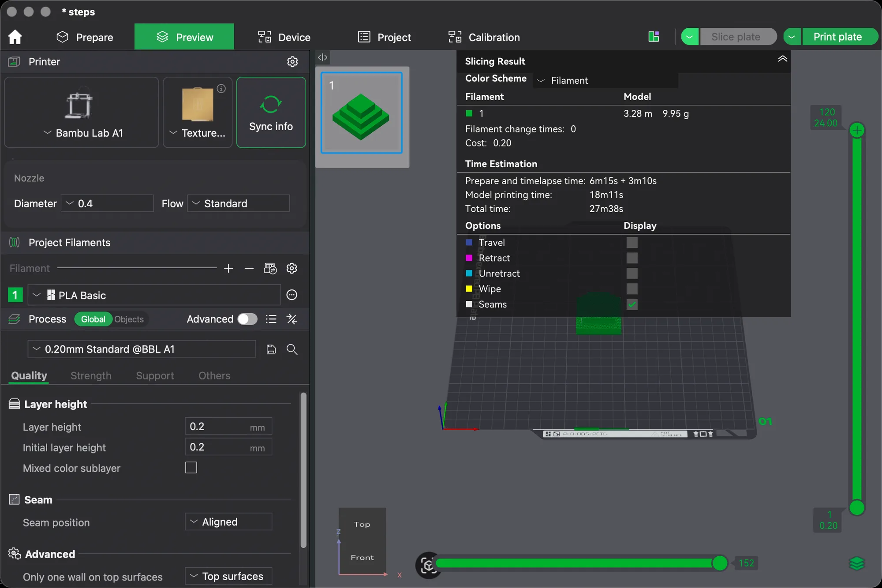882x588 pixels.
Task: Add custom G-code plus on layer slider
Action: (x=857, y=130)
